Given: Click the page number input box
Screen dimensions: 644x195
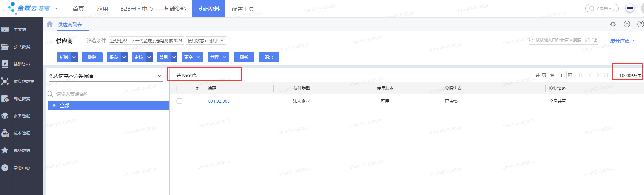Looking at the screenshot, I should (561, 75).
